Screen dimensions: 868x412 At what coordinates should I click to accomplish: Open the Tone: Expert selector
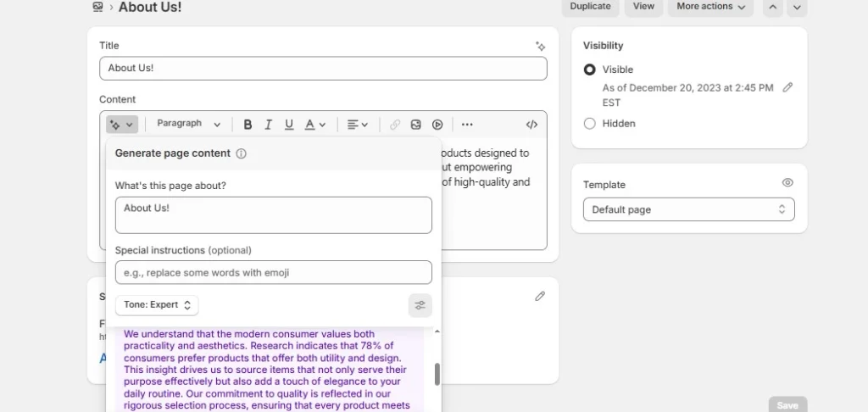[157, 305]
